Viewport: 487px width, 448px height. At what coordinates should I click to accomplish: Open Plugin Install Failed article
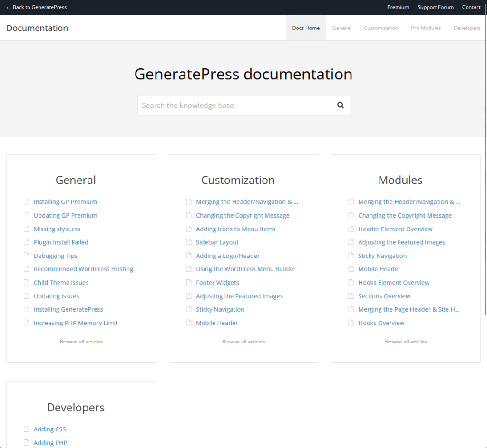pos(61,242)
